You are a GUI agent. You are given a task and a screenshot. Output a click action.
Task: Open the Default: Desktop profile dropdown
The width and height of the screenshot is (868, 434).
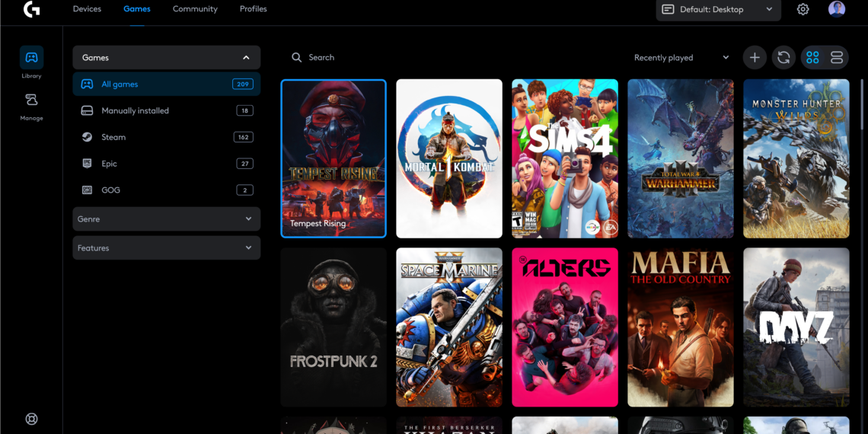[718, 9]
